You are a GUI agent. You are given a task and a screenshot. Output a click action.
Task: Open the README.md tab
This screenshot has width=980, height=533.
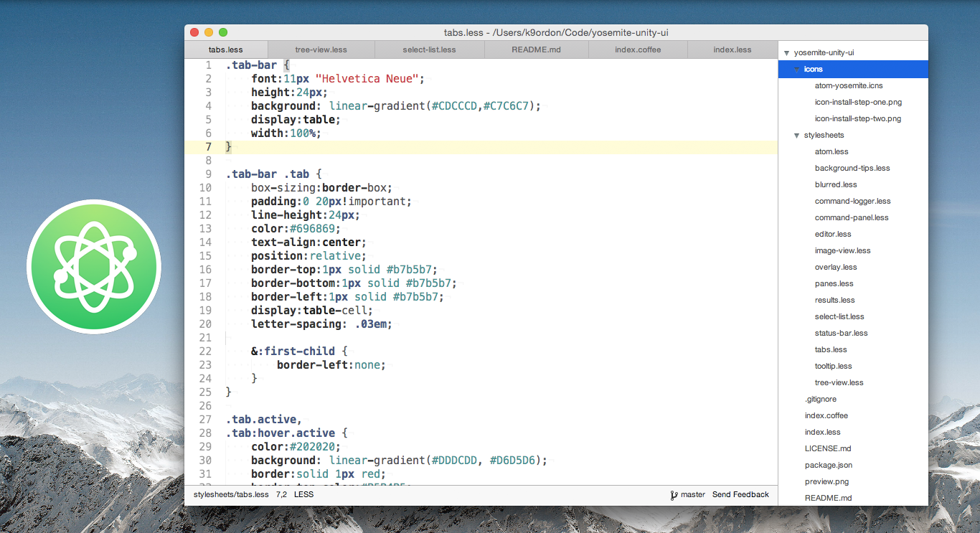(x=536, y=49)
